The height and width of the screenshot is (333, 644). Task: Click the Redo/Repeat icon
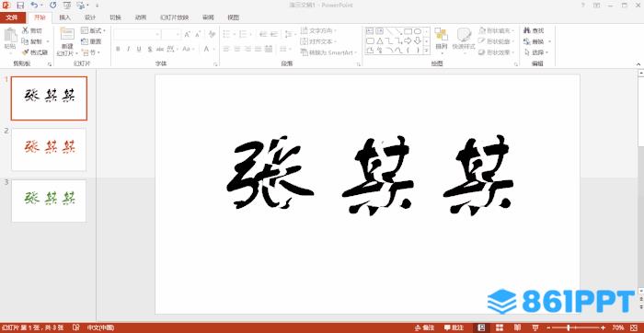point(53,6)
